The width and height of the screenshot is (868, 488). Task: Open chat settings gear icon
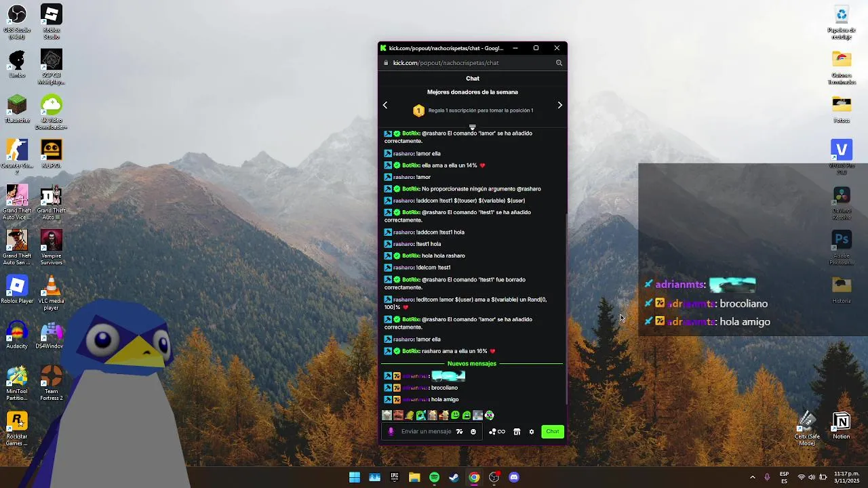(x=532, y=432)
